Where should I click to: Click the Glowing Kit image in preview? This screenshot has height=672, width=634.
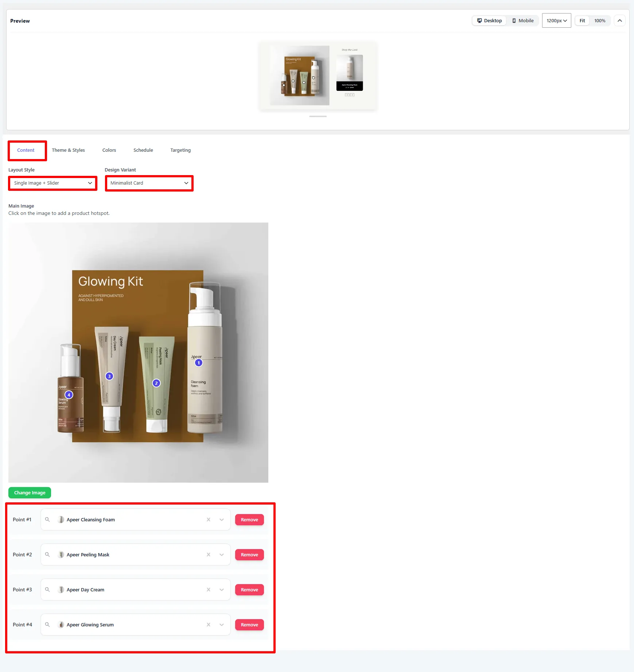(300, 76)
